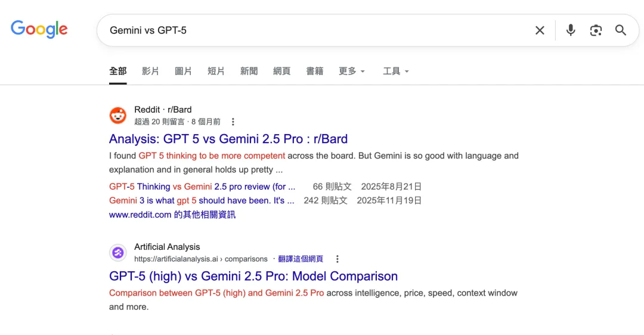Click the Artificial Analysis source name
644x335 pixels.
[167, 247]
